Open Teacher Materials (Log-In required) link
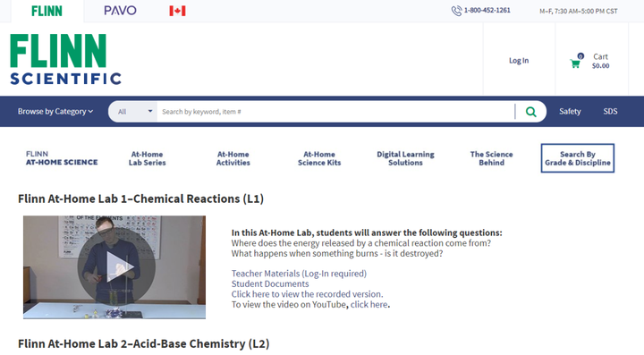This screenshot has height=355, width=644. tap(299, 274)
